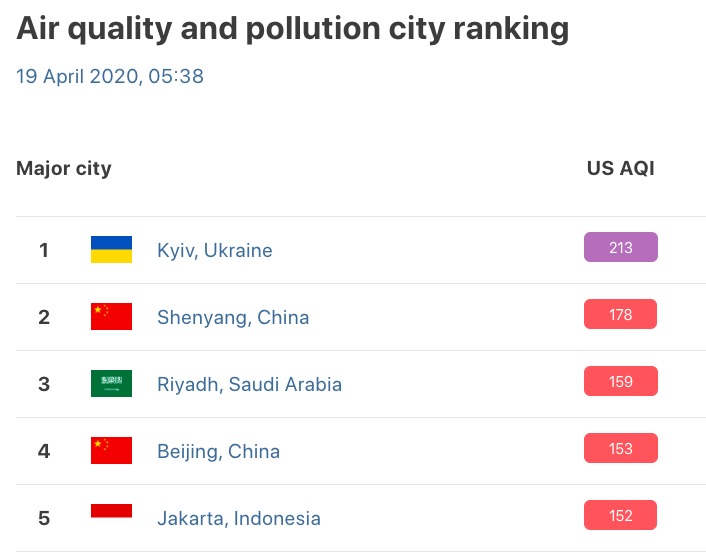Click the China flag beside Beijing
This screenshot has height=558, width=706.
pyautogui.click(x=111, y=451)
